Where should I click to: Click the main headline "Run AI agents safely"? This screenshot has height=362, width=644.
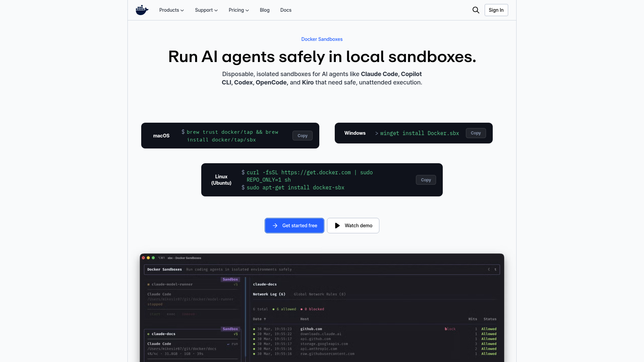click(x=322, y=56)
